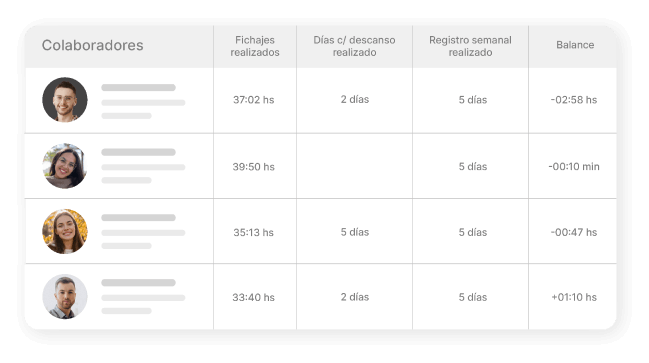Select avatar of dark-haired woman in second row

[x=65, y=166]
